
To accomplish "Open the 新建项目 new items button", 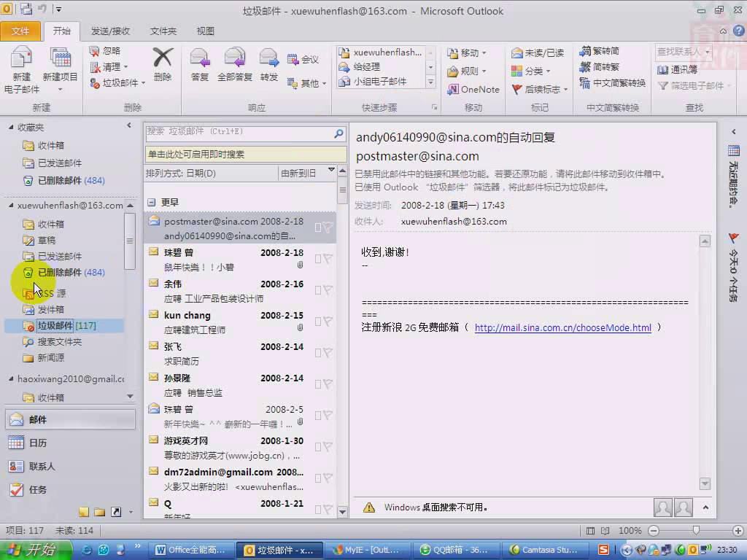I will [x=60, y=69].
